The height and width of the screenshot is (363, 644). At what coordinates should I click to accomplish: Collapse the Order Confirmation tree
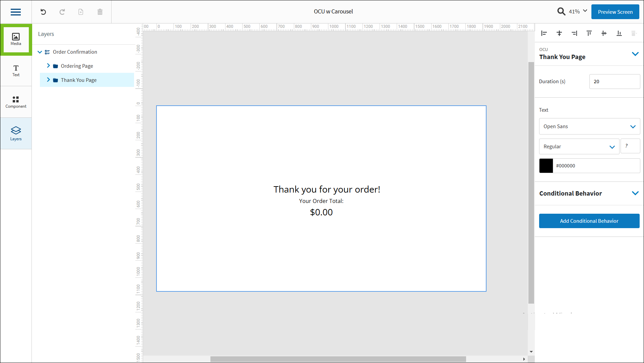40,52
